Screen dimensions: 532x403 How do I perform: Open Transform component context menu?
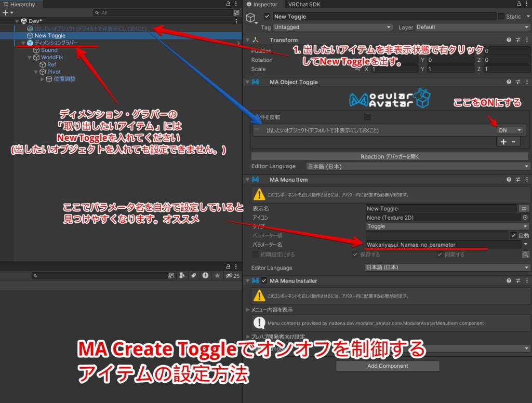tap(527, 40)
